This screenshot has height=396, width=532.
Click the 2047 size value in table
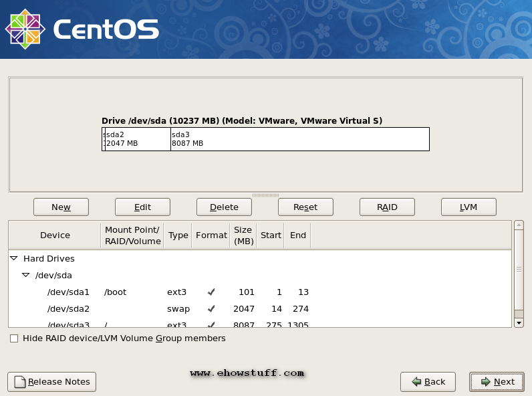pyautogui.click(x=244, y=309)
